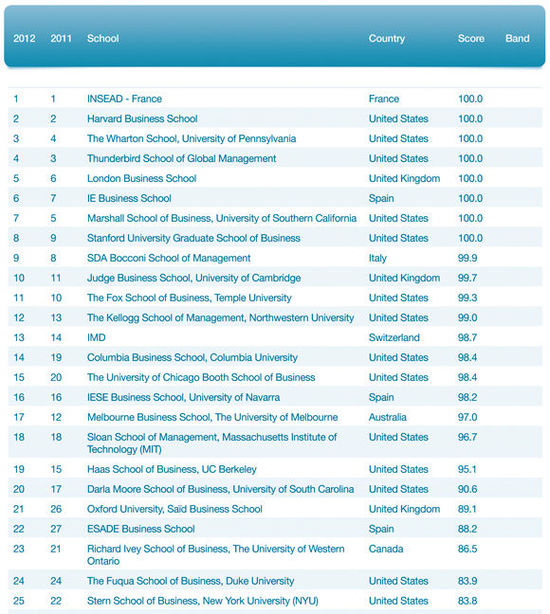Click 2011 rank 19 in the Columbia row
The image size is (550, 614).
point(56,358)
